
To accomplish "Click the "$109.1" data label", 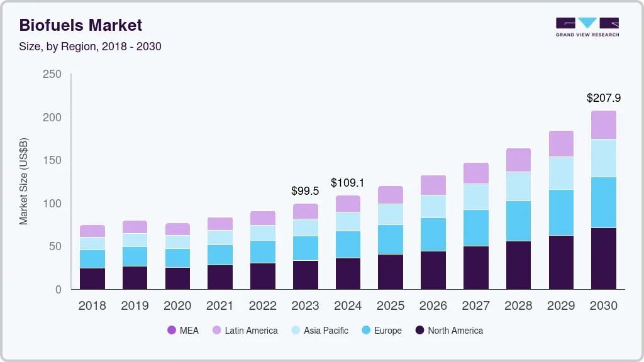I will (348, 182).
